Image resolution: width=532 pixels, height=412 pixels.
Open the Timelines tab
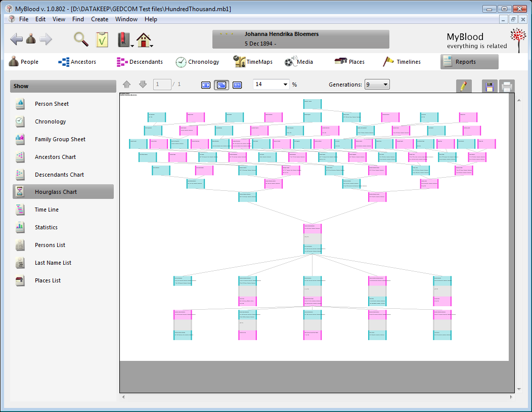(x=402, y=61)
